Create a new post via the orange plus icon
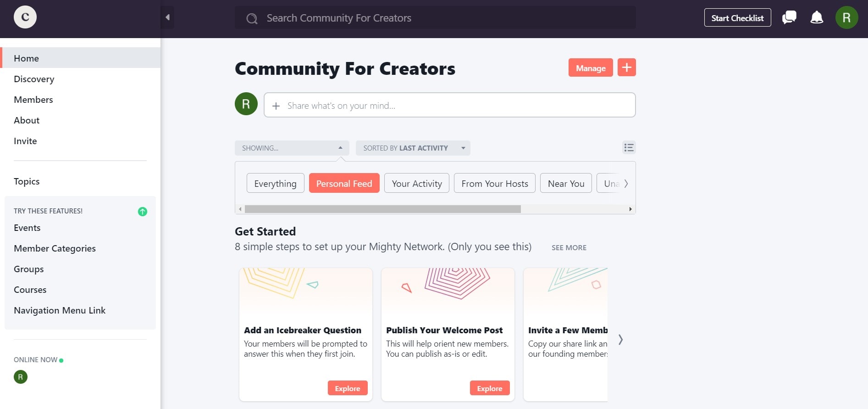This screenshot has width=868, height=409. pos(626,67)
